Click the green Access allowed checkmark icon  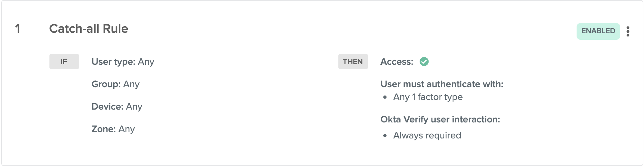click(424, 62)
